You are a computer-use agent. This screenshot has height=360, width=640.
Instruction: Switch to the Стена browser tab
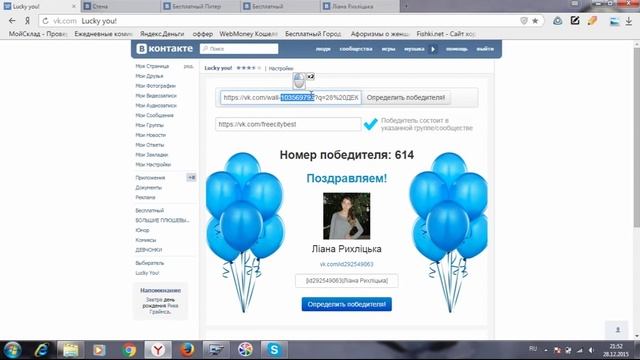tap(120, 6)
